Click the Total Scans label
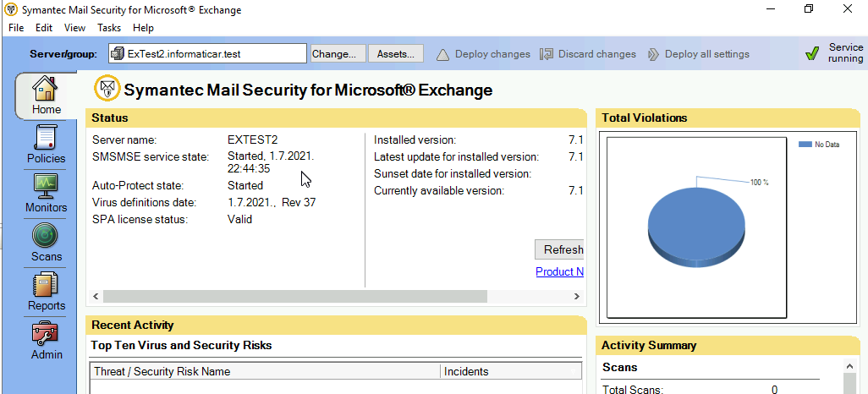868x394 pixels. (632, 390)
